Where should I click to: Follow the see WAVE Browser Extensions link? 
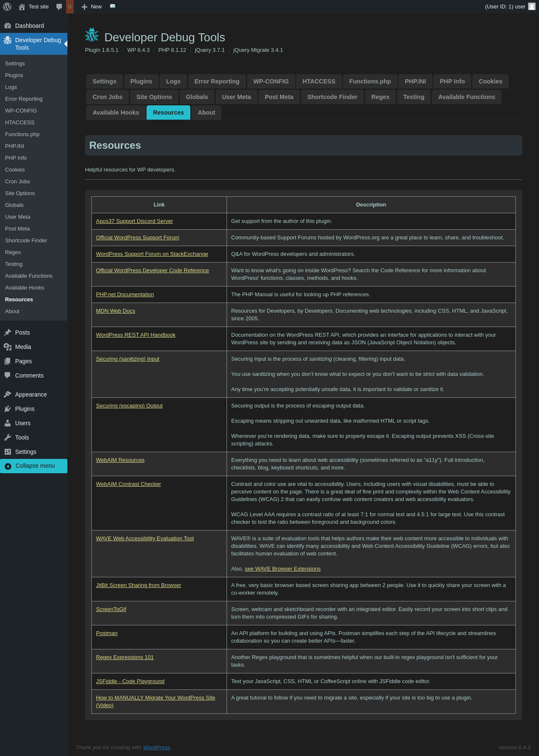pyautogui.click(x=283, y=569)
